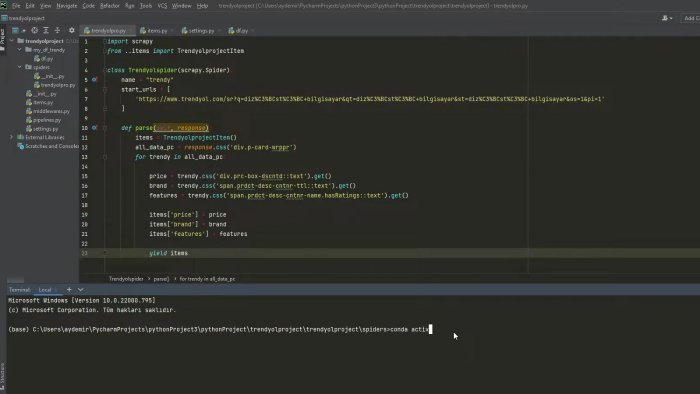
Task: Select middlewares.py in the project tree
Action: pos(48,111)
